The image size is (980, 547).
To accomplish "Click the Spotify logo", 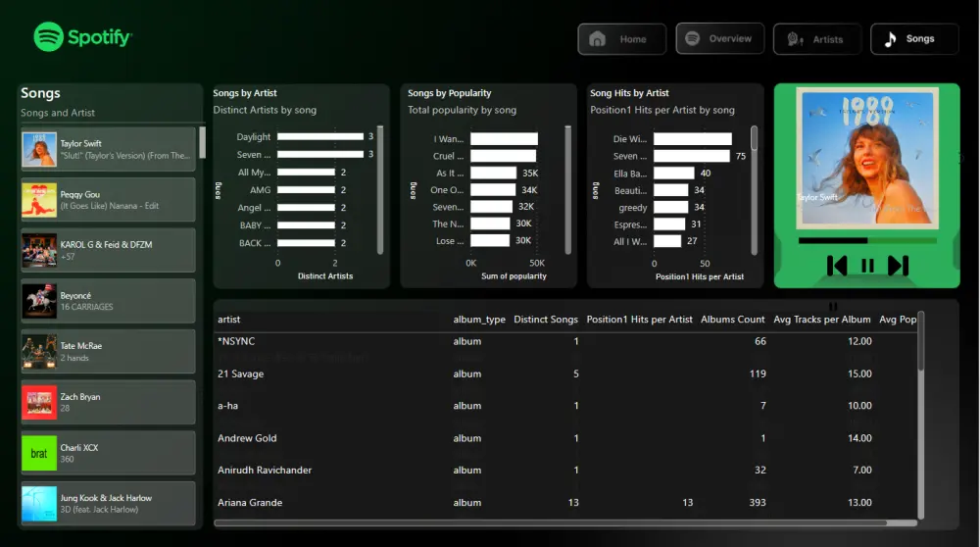I will [82, 37].
